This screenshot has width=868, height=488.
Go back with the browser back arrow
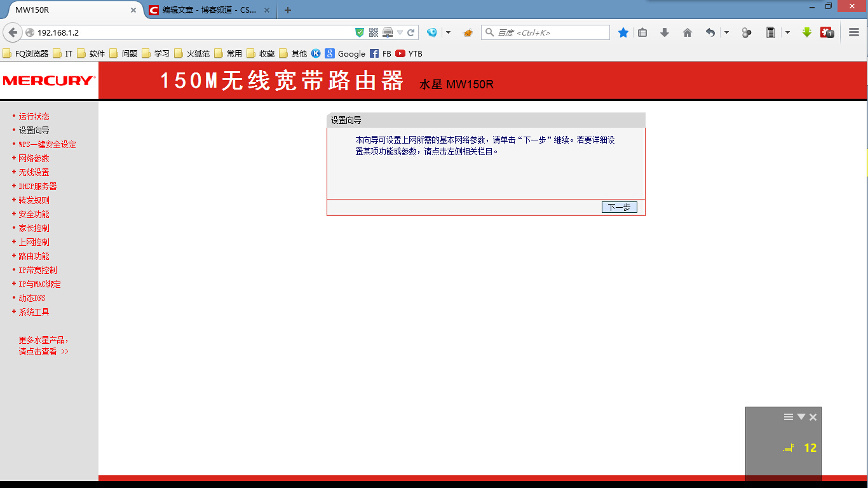pyautogui.click(x=12, y=32)
